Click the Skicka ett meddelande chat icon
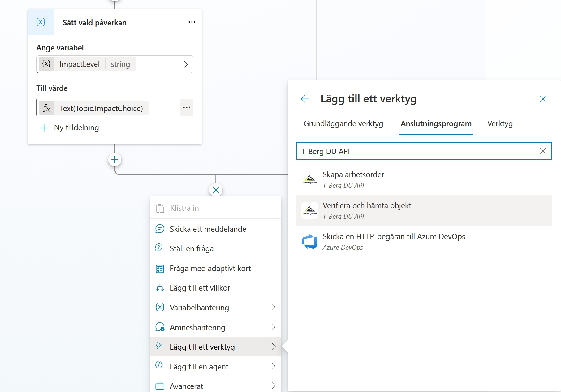The image size is (561, 392). point(160,229)
